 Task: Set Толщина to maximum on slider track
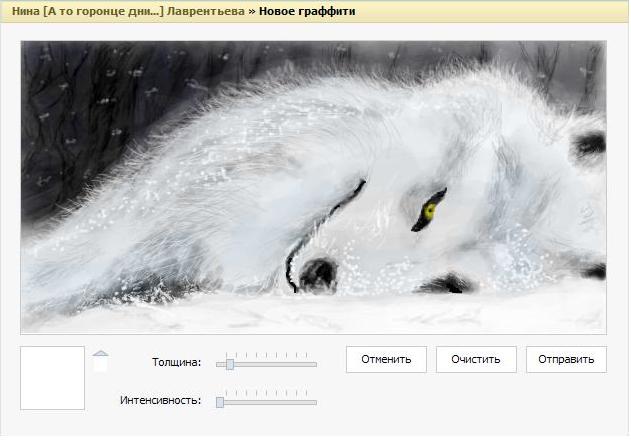click(x=315, y=364)
